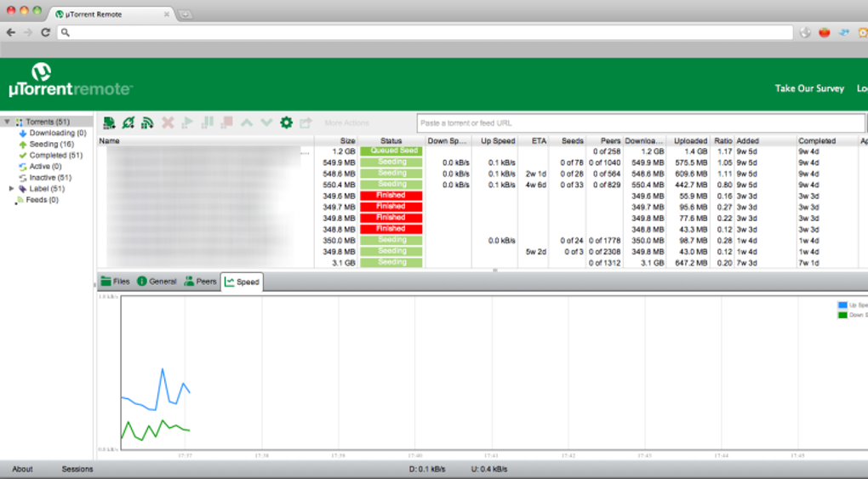Open the More Actions dropdown
Image resolution: width=868 pixels, height=479 pixels.
tap(346, 123)
